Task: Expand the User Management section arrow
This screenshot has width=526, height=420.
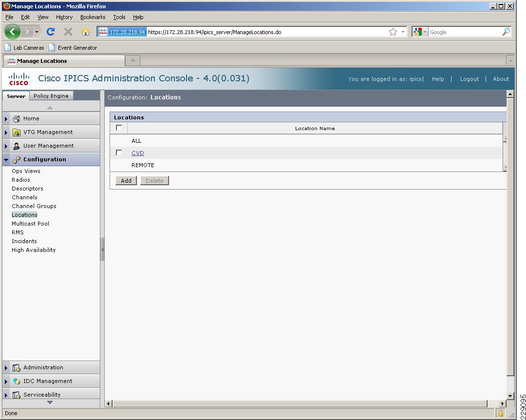Action: 6,146
